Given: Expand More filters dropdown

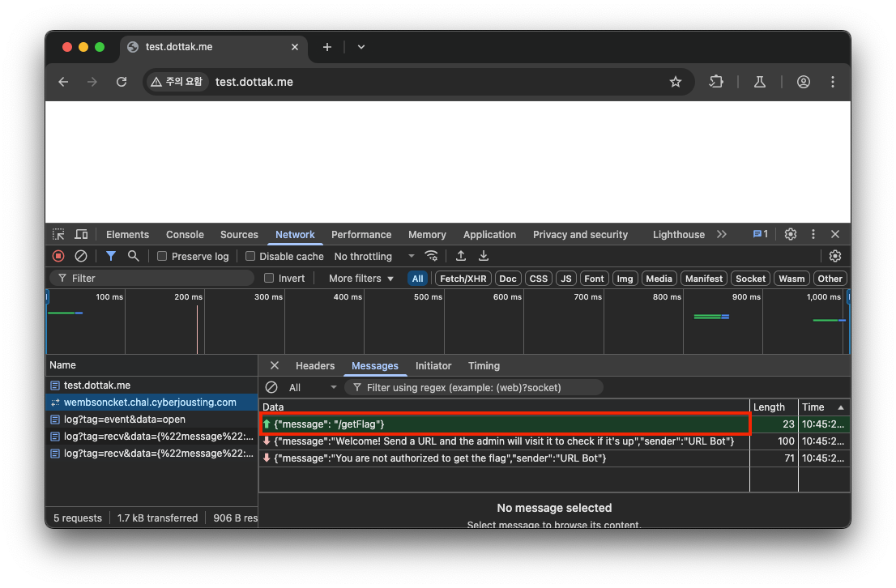Looking at the screenshot, I should [x=361, y=279].
